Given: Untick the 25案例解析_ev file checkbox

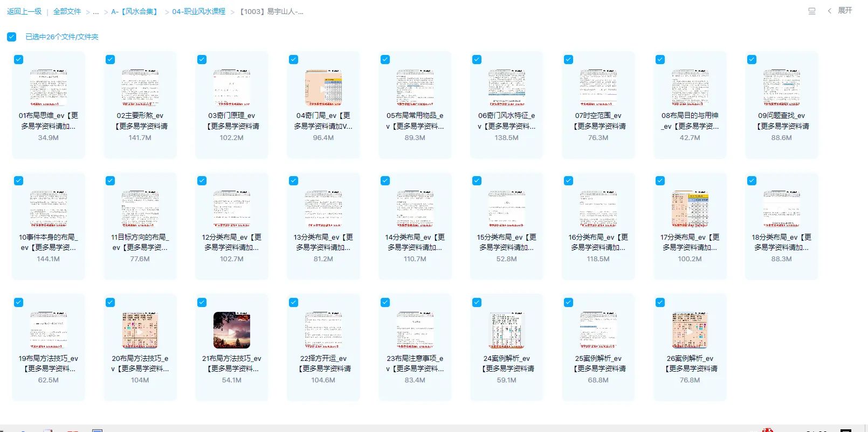Looking at the screenshot, I should pyautogui.click(x=568, y=303).
